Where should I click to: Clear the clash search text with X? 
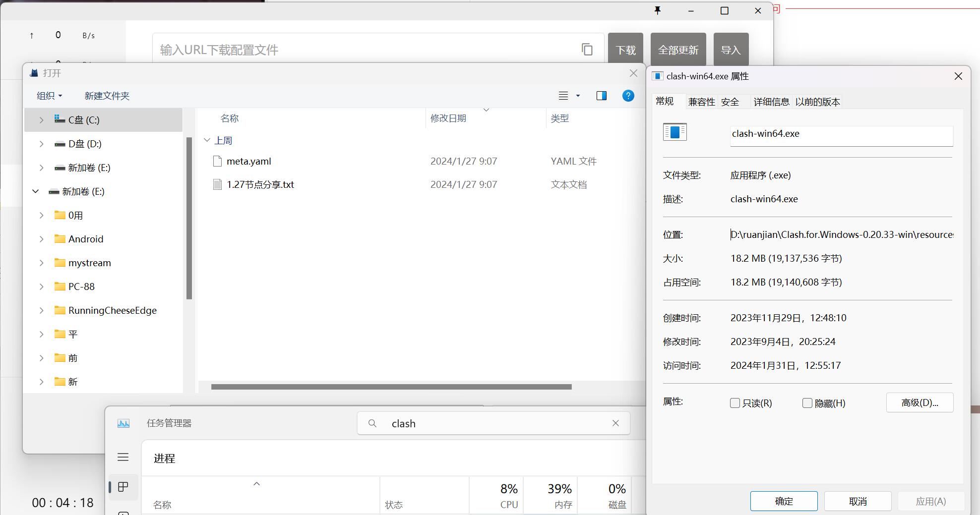(x=615, y=423)
